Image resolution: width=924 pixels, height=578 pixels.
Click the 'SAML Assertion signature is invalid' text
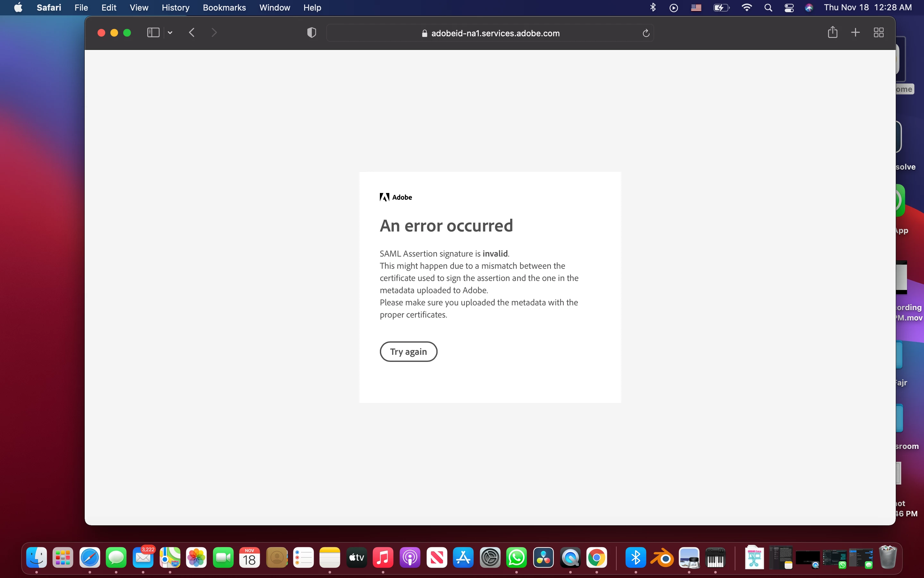point(444,253)
